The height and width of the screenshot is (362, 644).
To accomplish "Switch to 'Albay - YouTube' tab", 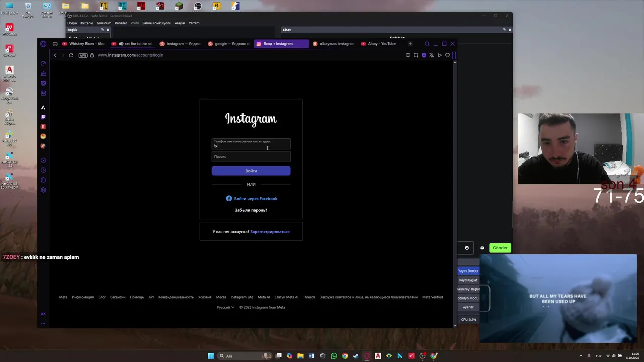I will (x=382, y=44).
